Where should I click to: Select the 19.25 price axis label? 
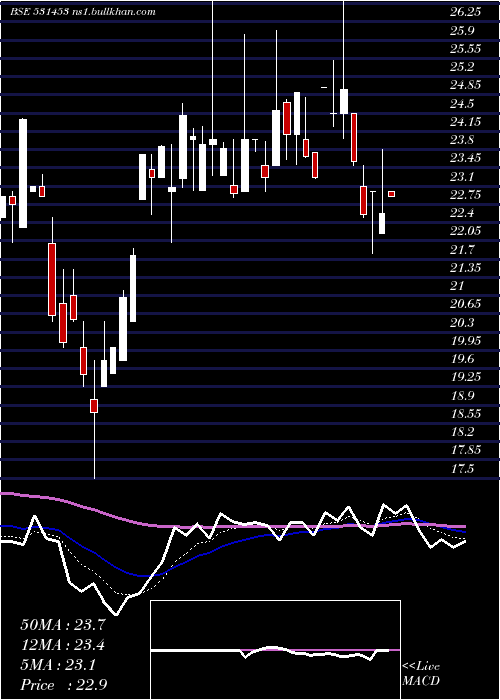click(x=465, y=377)
